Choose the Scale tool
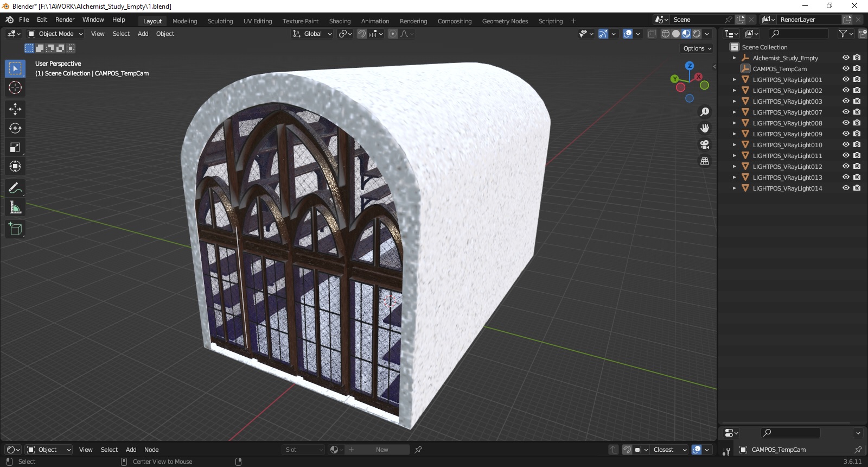The width and height of the screenshot is (868, 467). click(15, 147)
